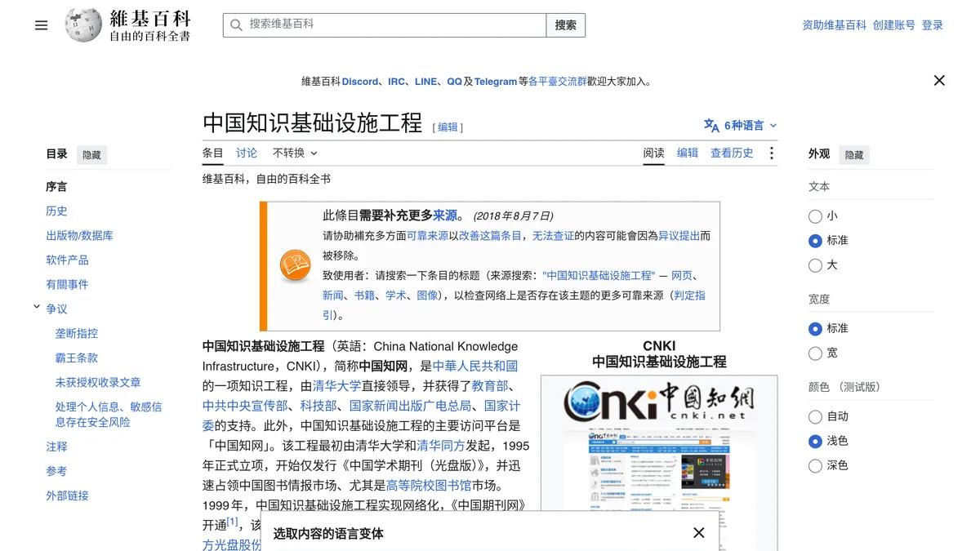Hide the 目录 table of contents
Screen dimensions: 980x551
91,154
